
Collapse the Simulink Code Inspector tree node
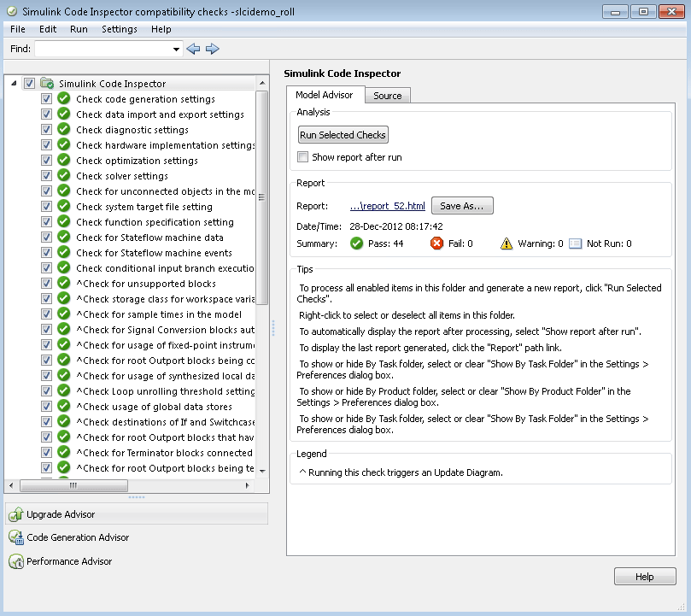pos(14,84)
